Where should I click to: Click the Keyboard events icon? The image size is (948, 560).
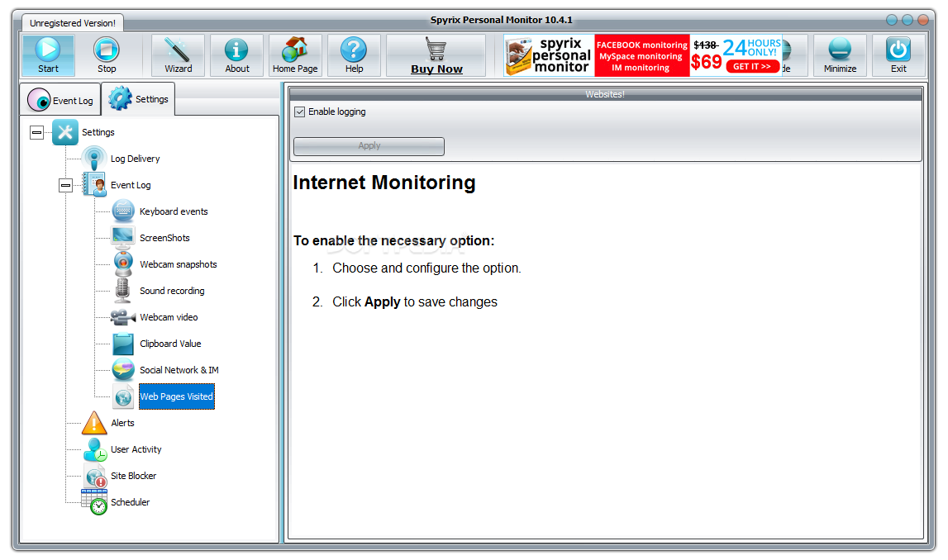point(123,211)
